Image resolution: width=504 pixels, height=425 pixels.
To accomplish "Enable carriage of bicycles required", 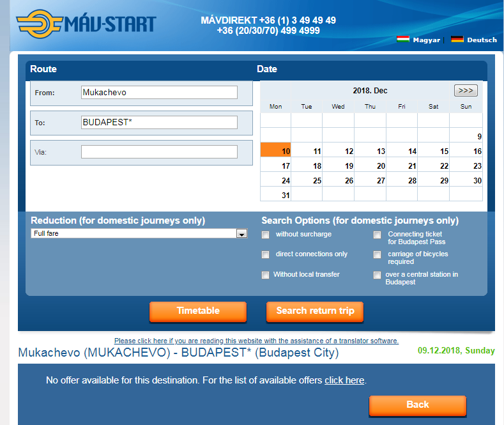I will pos(378,254).
